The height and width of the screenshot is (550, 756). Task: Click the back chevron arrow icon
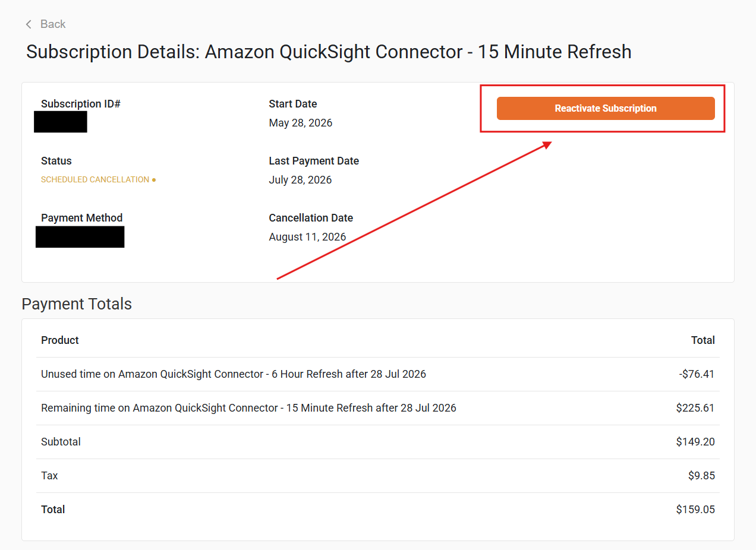pos(29,24)
